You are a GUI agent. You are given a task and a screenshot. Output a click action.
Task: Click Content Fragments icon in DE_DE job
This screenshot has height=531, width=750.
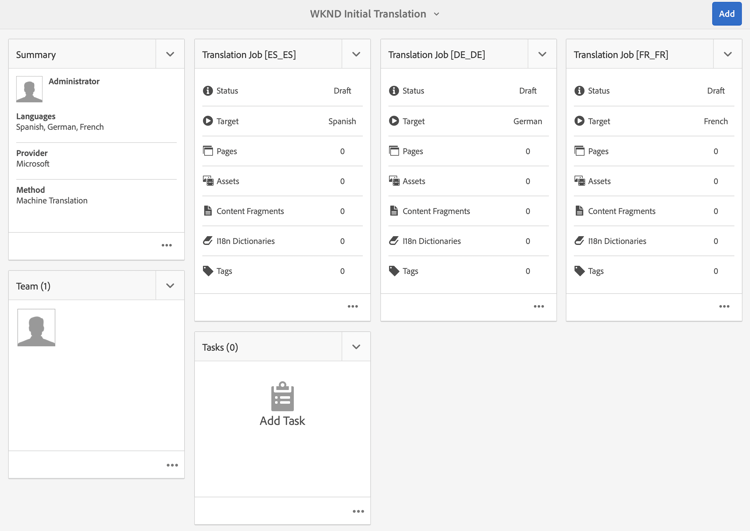pyautogui.click(x=394, y=210)
